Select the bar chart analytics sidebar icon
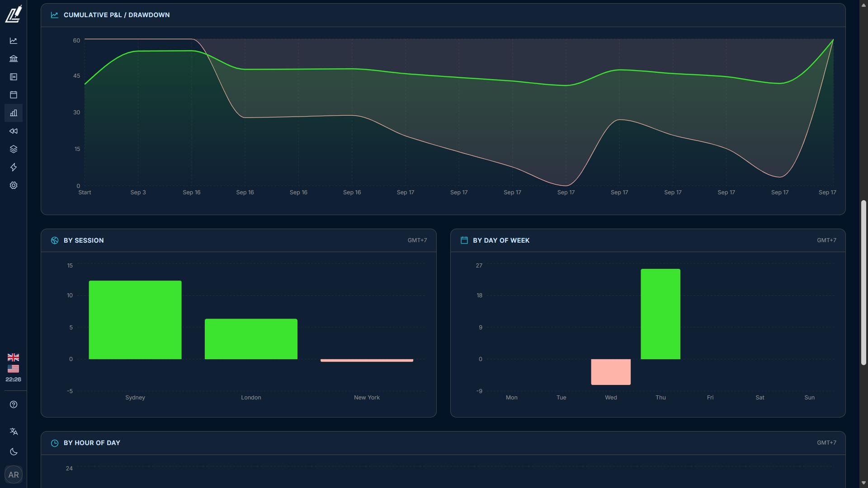This screenshot has height=488, width=868. point(14,113)
